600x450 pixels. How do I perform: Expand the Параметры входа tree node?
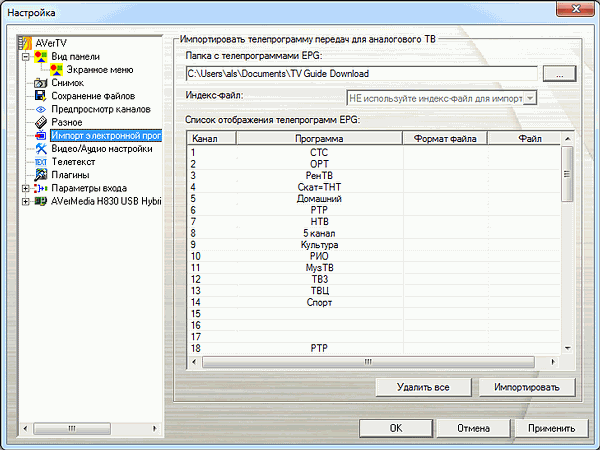point(25,188)
